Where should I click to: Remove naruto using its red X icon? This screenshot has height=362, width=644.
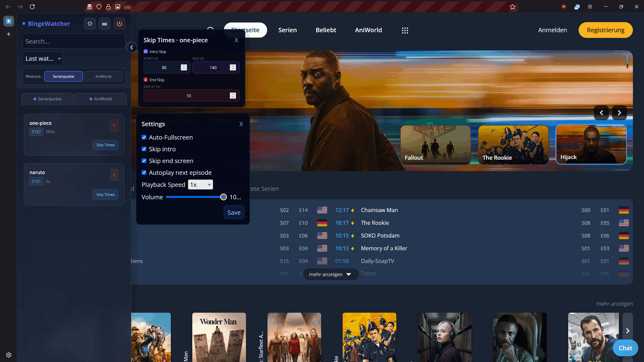click(x=114, y=175)
